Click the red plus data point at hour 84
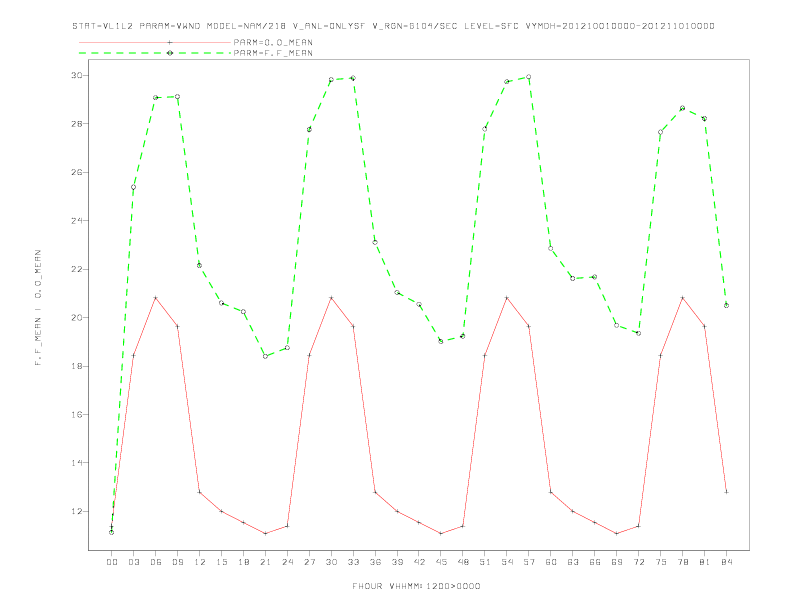Viewport: 792px width, 612px height. pos(726,492)
